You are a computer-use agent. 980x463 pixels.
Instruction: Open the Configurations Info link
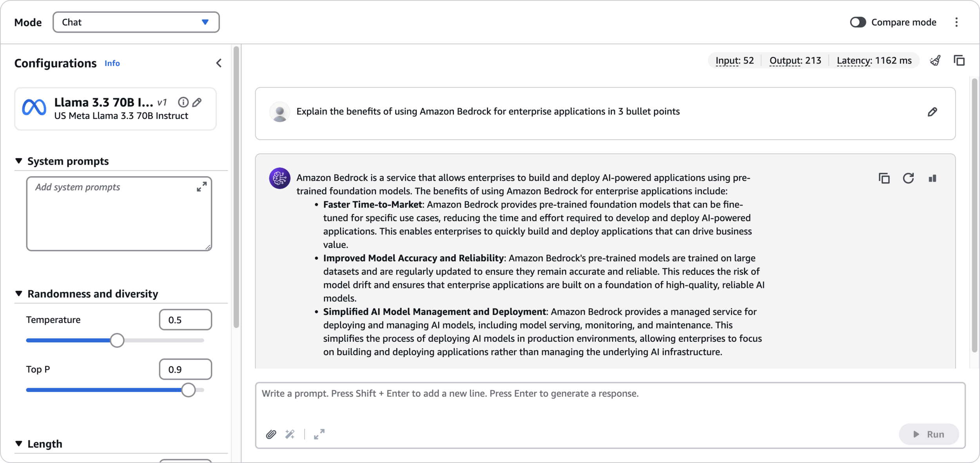pos(112,63)
